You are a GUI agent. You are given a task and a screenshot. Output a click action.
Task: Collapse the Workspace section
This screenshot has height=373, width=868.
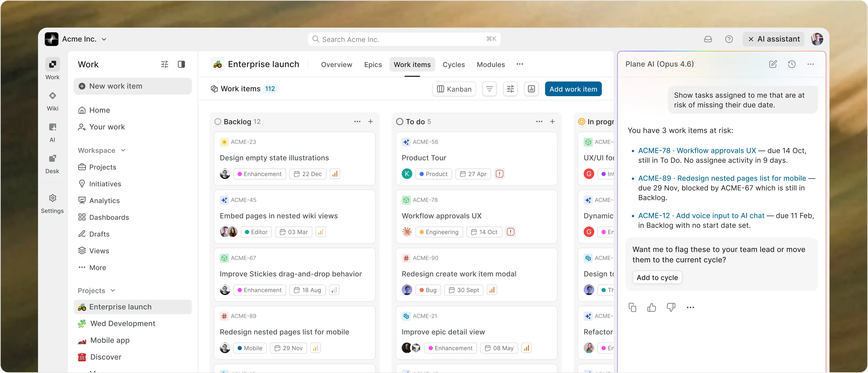102,150
